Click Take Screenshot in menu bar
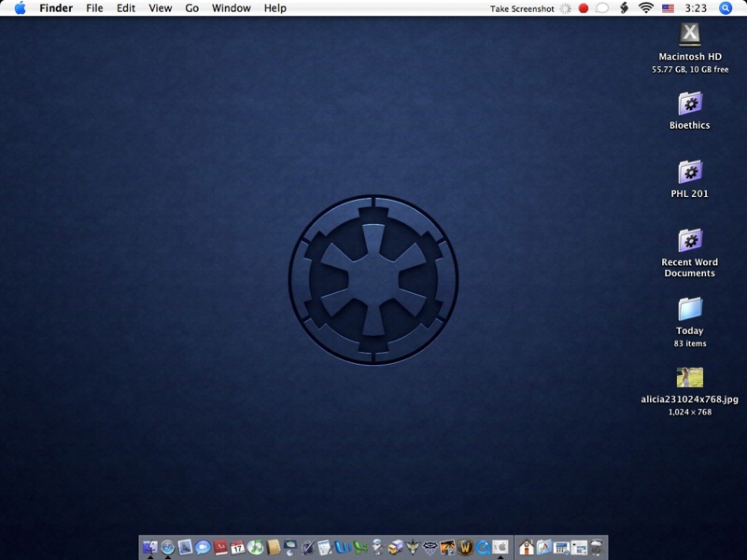This screenshot has width=747, height=560. (522, 8)
